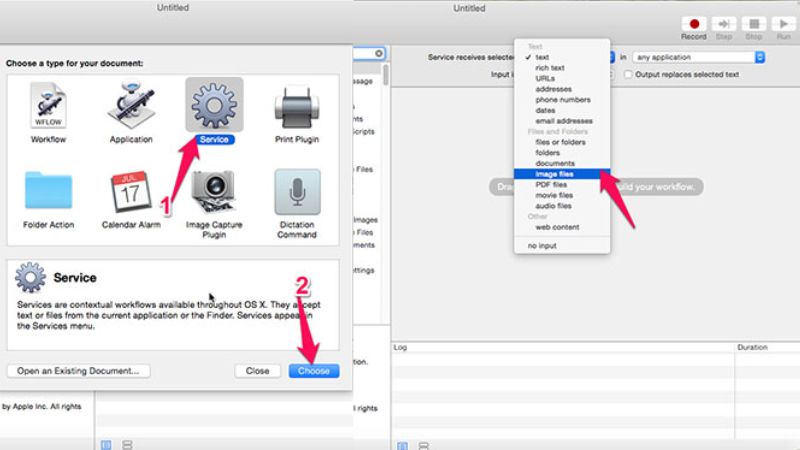The width and height of the screenshot is (800, 450).
Task: Pick the Image Capture Plugin icon
Action: click(x=213, y=190)
